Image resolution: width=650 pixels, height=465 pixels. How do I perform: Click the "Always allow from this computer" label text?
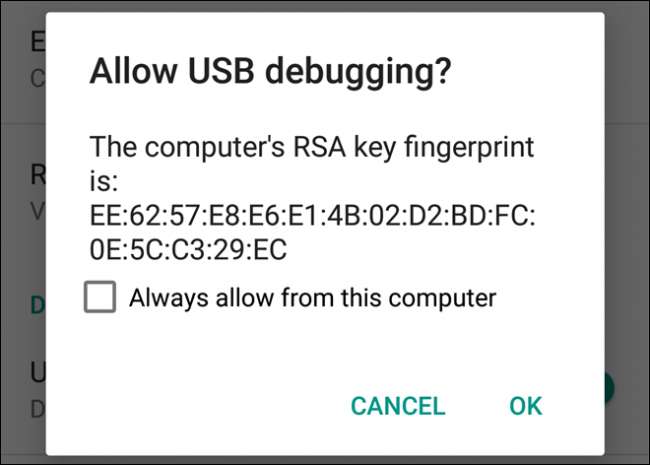pos(312,297)
